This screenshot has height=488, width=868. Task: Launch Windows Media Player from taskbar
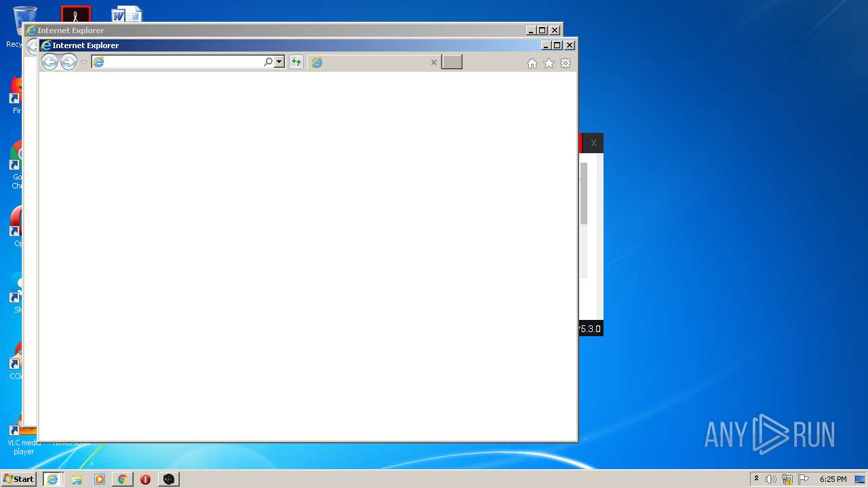click(100, 479)
